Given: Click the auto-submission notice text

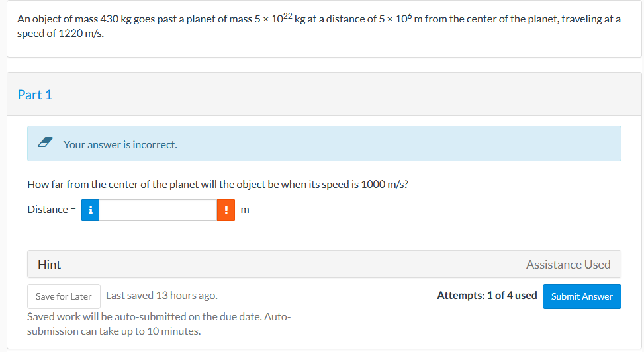Looking at the screenshot, I should point(159,324).
